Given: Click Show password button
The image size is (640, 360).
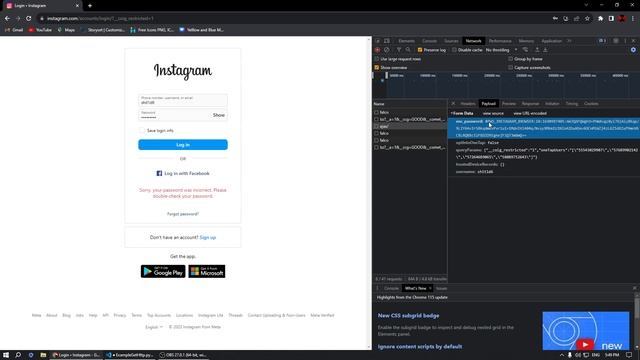Looking at the screenshot, I should point(218,115).
